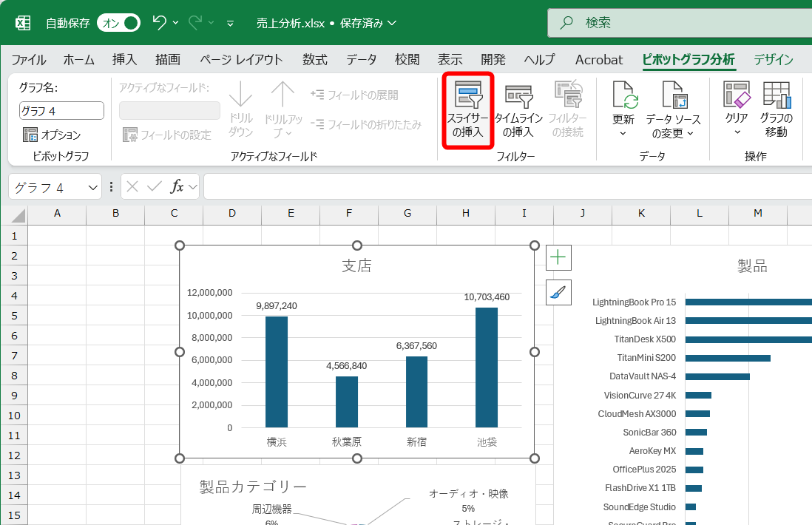Select row 1 header
Viewport: 812px width, 525px height.
(x=14, y=236)
